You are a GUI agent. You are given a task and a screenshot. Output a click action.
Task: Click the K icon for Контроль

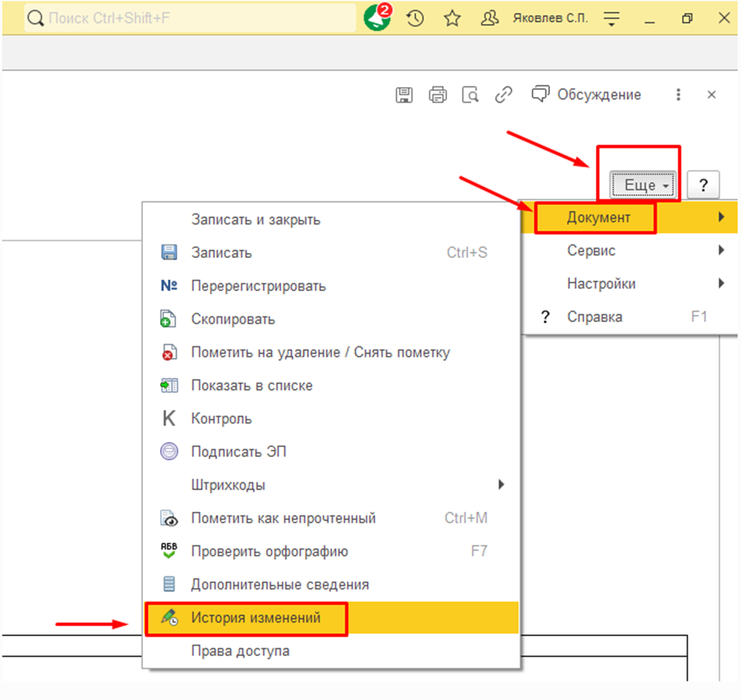click(x=169, y=418)
